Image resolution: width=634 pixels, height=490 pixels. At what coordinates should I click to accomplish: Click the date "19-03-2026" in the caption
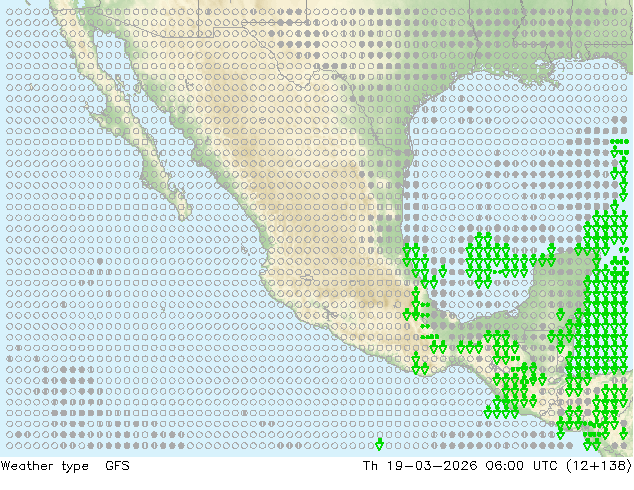pos(432,466)
